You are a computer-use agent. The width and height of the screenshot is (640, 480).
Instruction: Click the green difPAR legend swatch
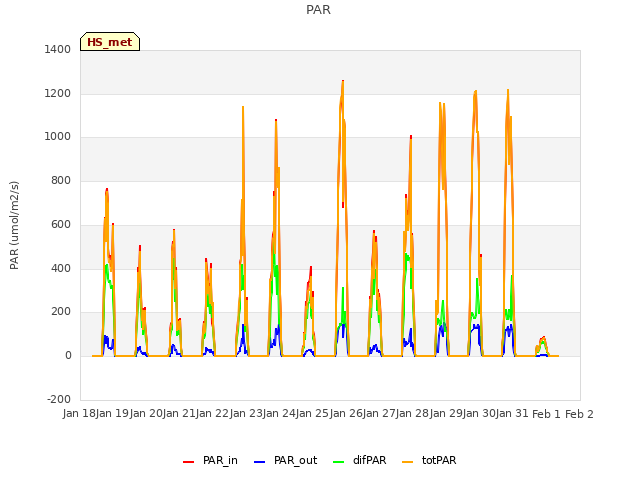pyautogui.click(x=338, y=462)
